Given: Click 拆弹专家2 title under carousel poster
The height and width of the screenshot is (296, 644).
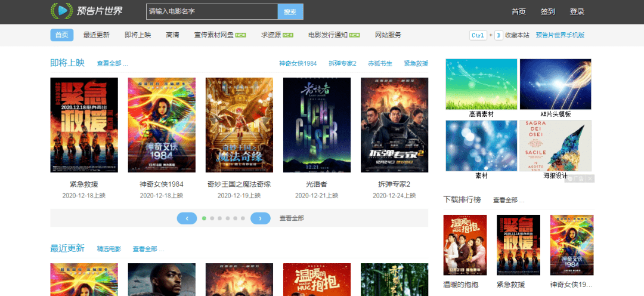Looking at the screenshot, I should pos(394,184).
